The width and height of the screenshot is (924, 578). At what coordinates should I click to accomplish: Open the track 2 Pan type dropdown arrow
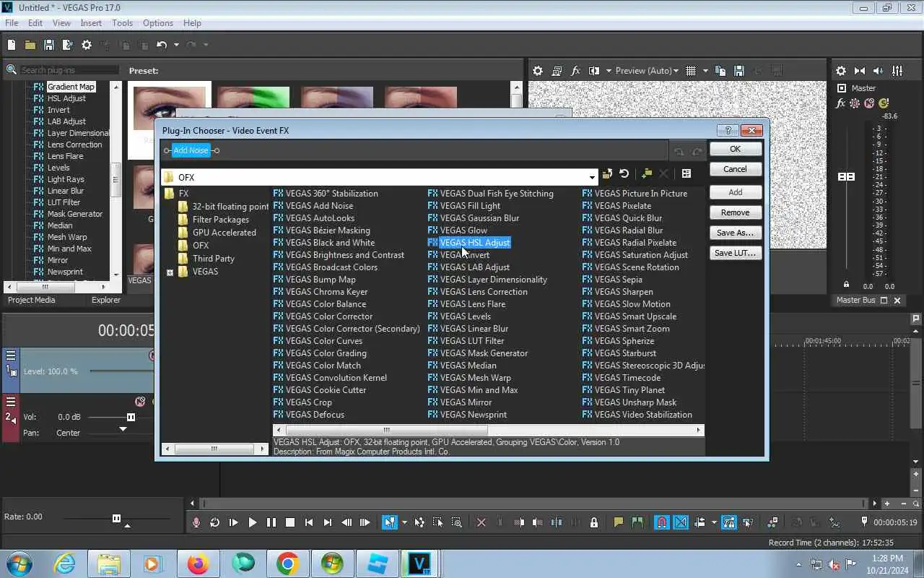pyautogui.click(x=123, y=429)
